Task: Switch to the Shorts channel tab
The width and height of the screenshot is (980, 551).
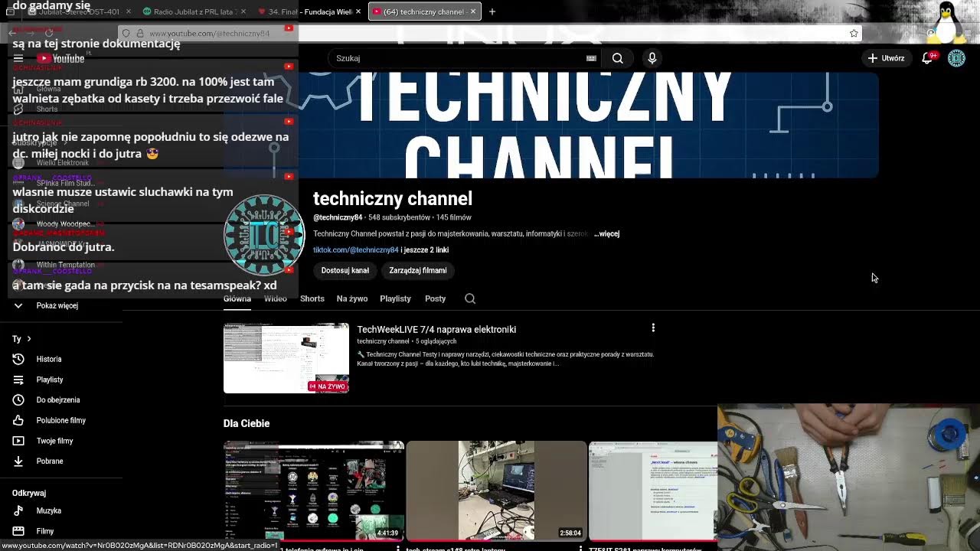Action: [312, 298]
